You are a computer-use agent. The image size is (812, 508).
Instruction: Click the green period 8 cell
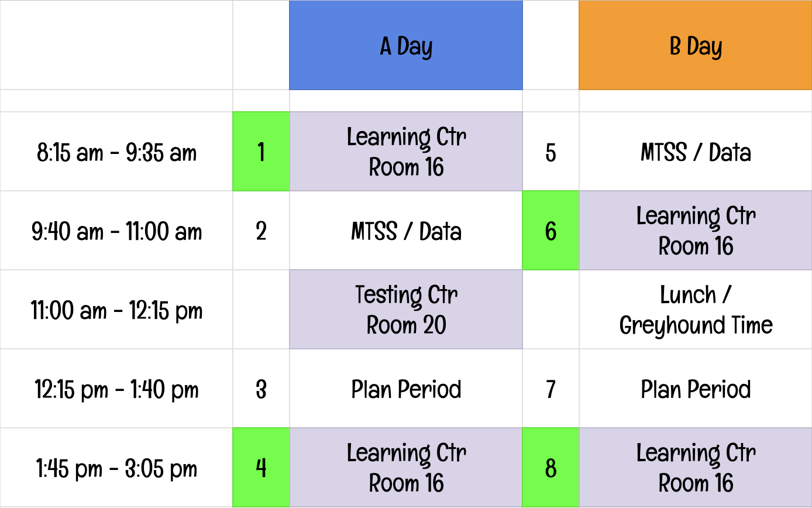pyautogui.click(x=550, y=468)
